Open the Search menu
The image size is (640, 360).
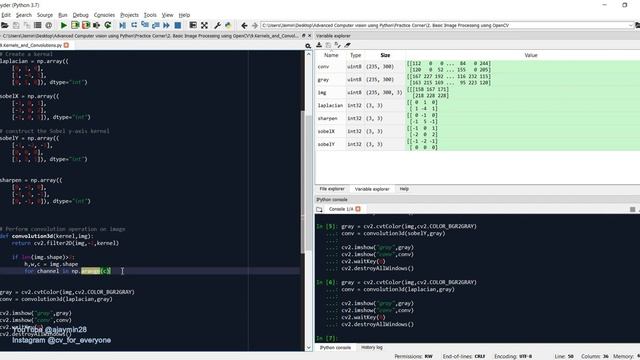click(x=24, y=15)
